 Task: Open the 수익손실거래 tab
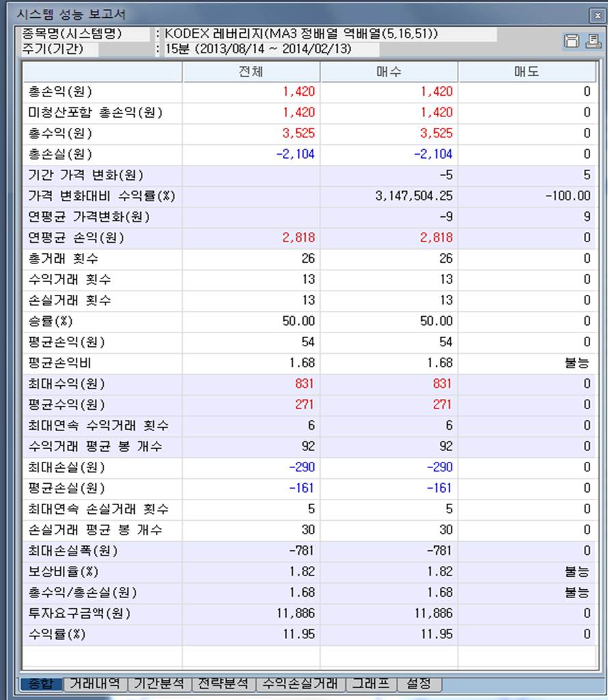(300, 683)
